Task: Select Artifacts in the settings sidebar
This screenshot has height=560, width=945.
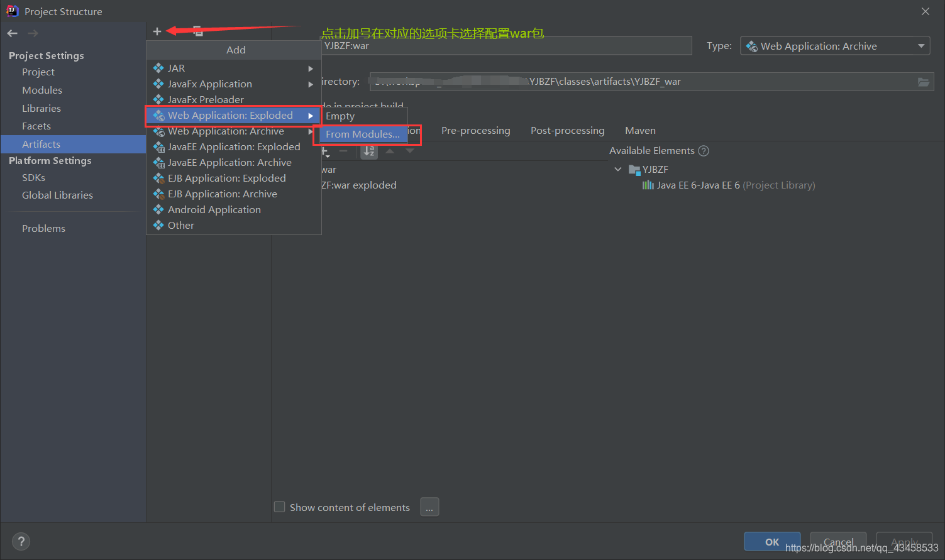Action: click(x=74, y=144)
